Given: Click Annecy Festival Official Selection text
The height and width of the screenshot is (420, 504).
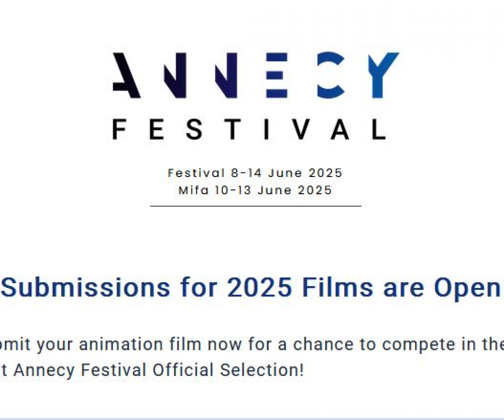Looking at the screenshot, I should (159, 370).
